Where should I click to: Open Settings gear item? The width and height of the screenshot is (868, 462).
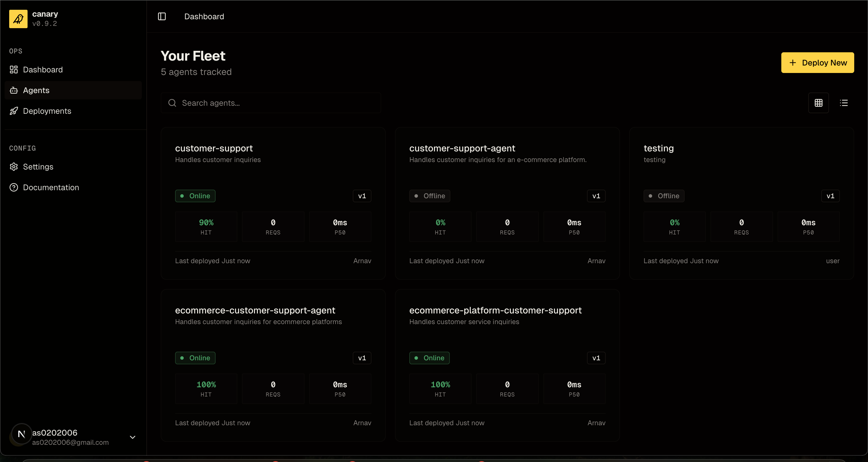coord(38,167)
